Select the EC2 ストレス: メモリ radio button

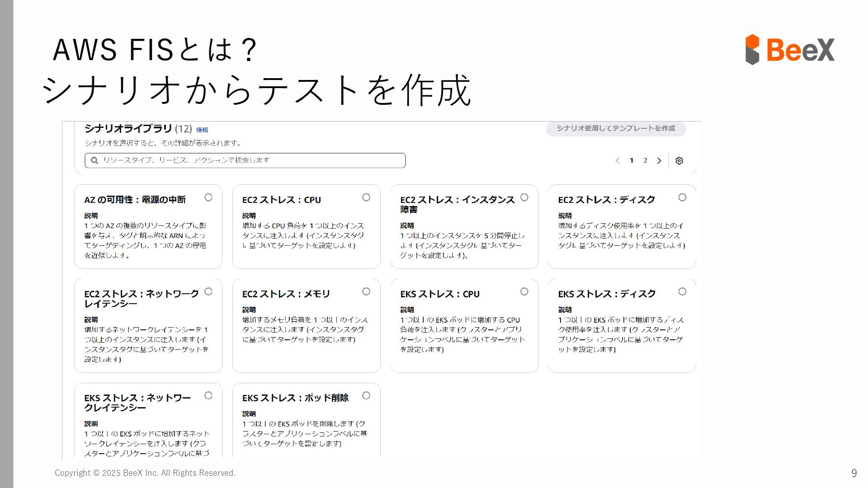[366, 291]
